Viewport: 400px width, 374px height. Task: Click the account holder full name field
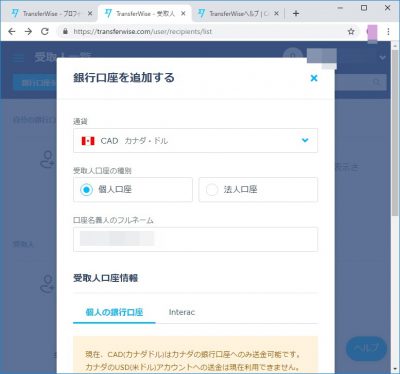point(195,239)
